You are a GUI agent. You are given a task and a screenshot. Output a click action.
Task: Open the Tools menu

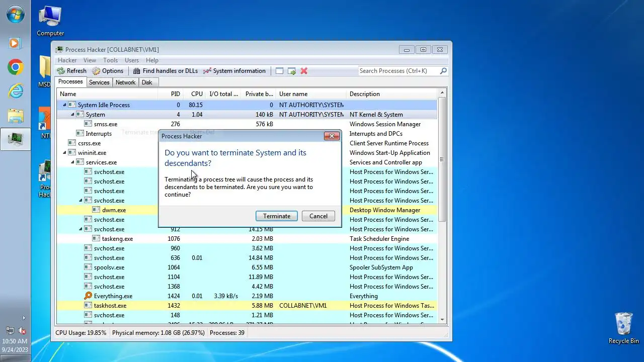pos(110,60)
